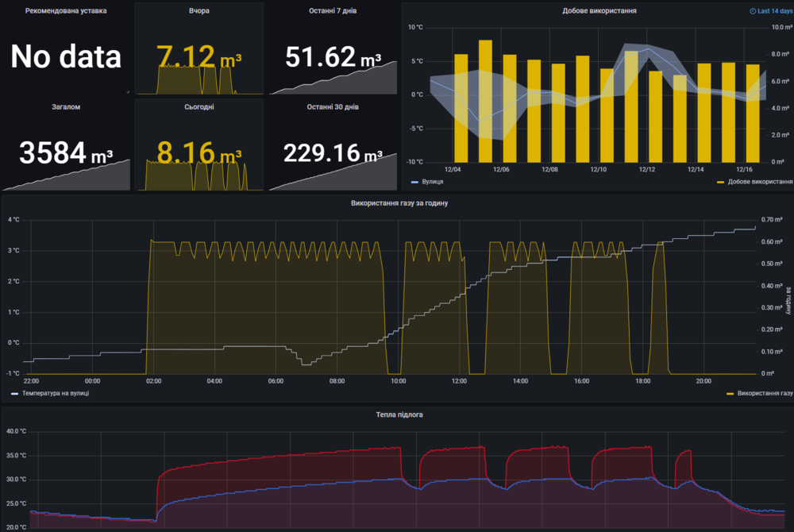Toggle the Добове використання legend series
This screenshot has width=794, height=532.
pyautogui.click(x=760, y=182)
